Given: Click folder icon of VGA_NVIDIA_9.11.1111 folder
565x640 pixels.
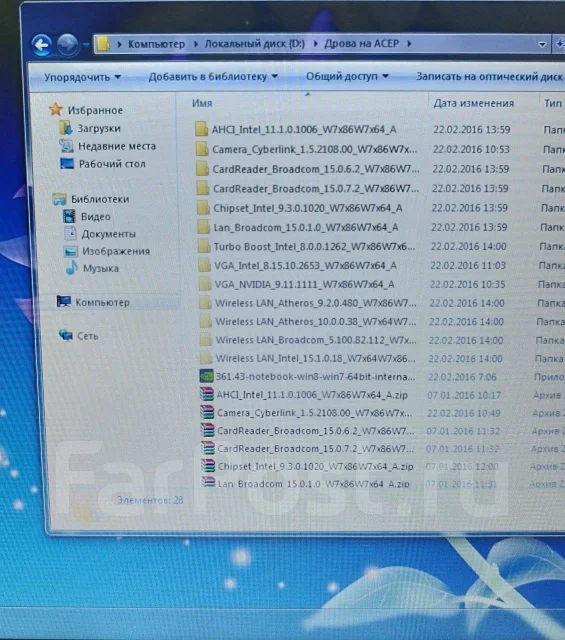Looking at the screenshot, I should [x=205, y=284].
